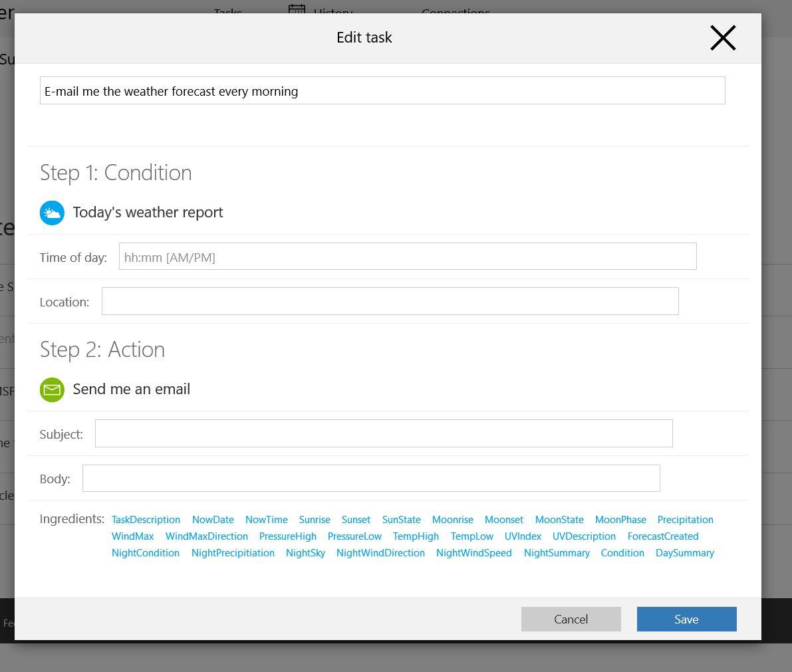This screenshot has height=672, width=792.
Task: Add the NowDate ingredient
Action: point(213,520)
